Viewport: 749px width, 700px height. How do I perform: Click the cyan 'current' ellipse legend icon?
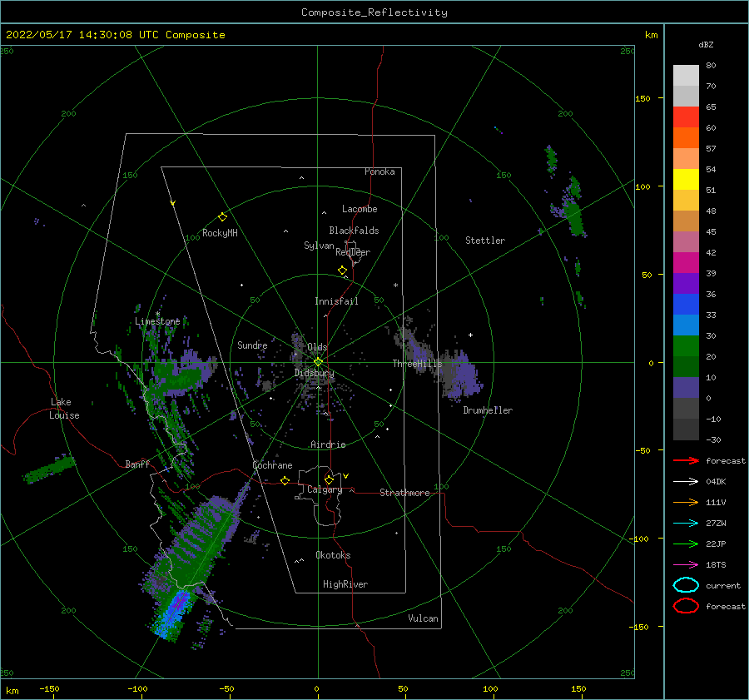pyautogui.click(x=686, y=585)
